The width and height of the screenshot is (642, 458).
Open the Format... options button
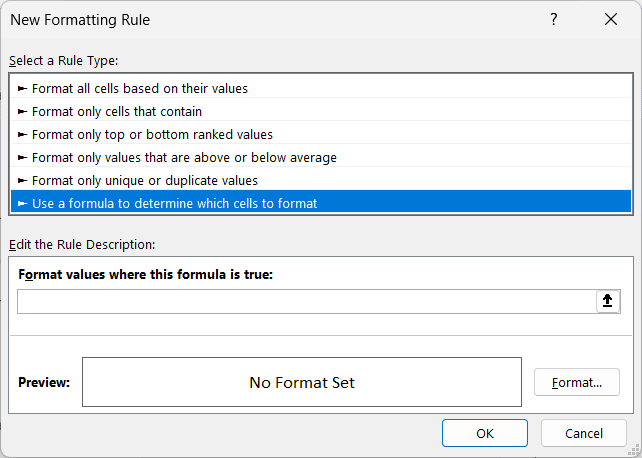pyautogui.click(x=577, y=382)
